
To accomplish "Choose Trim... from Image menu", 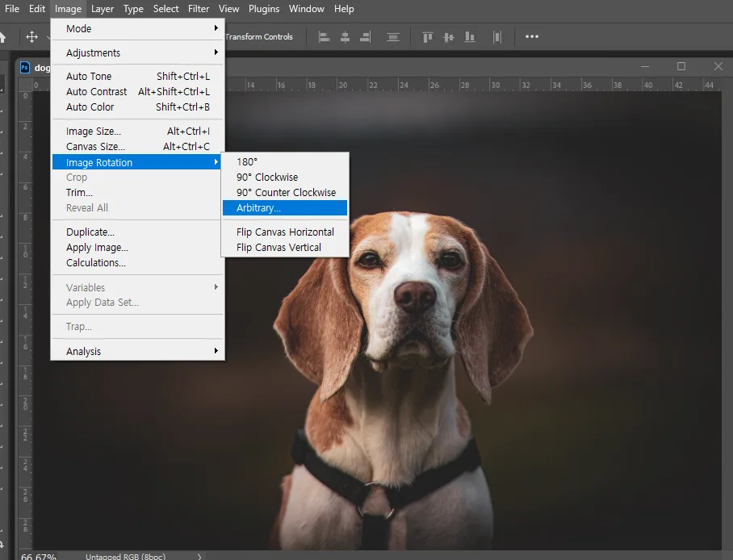I will pyautogui.click(x=138, y=193).
